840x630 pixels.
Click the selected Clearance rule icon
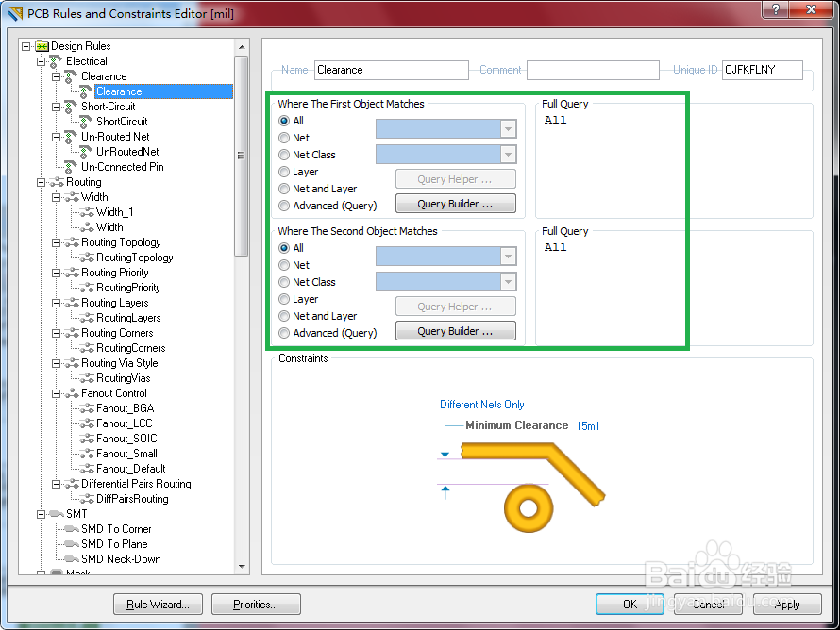[86, 91]
